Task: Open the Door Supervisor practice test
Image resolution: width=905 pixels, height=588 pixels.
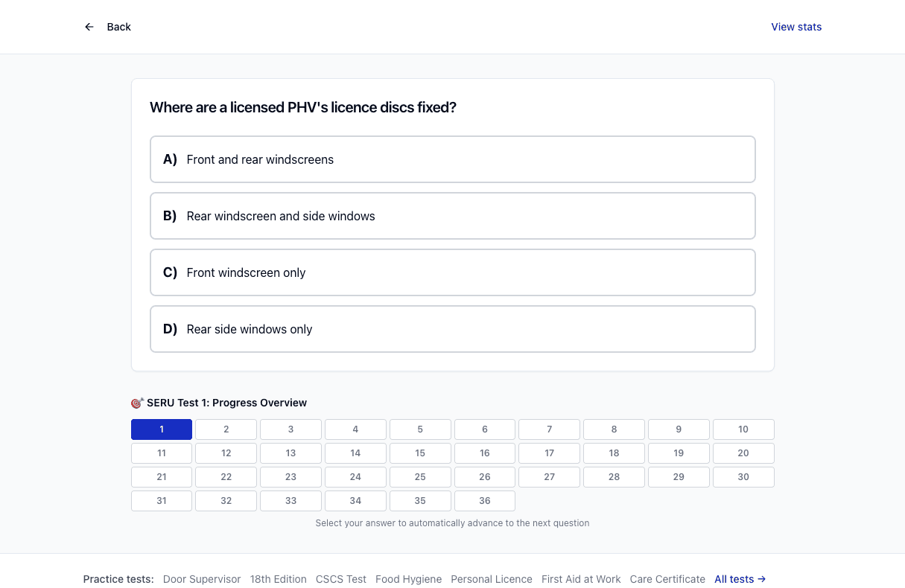Action: (202, 579)
